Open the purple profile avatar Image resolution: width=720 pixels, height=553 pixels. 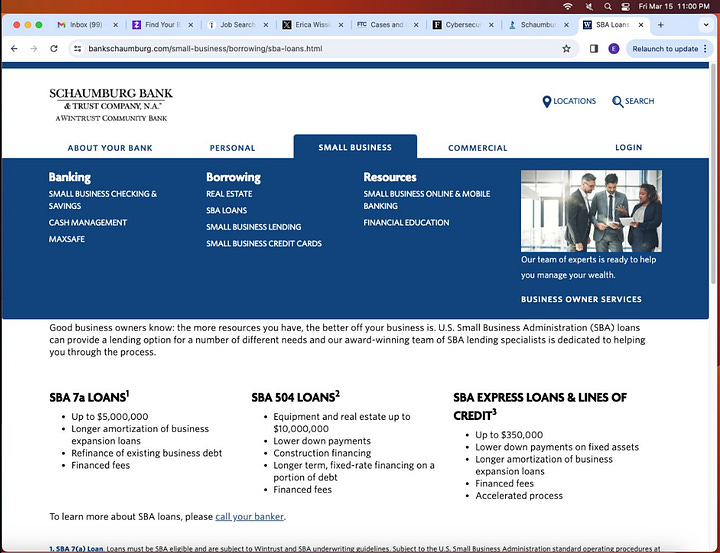pyautogui.click(x=613, y=49)
